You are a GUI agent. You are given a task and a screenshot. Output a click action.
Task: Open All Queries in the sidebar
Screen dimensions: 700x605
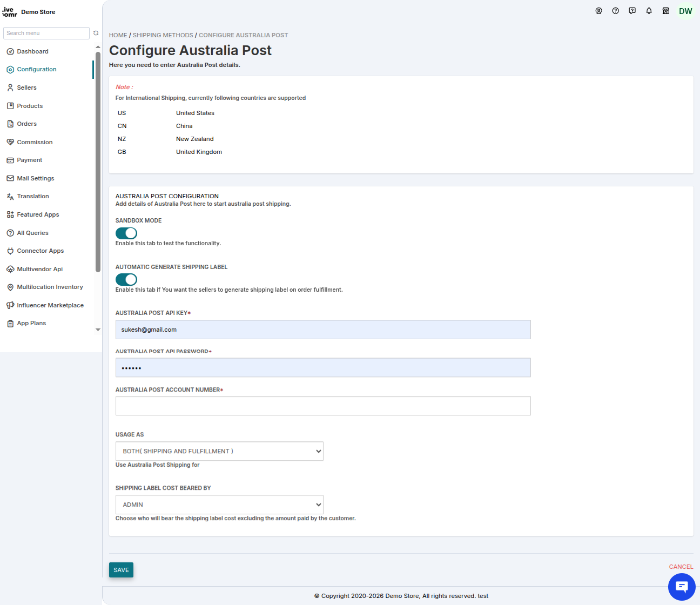32,233
